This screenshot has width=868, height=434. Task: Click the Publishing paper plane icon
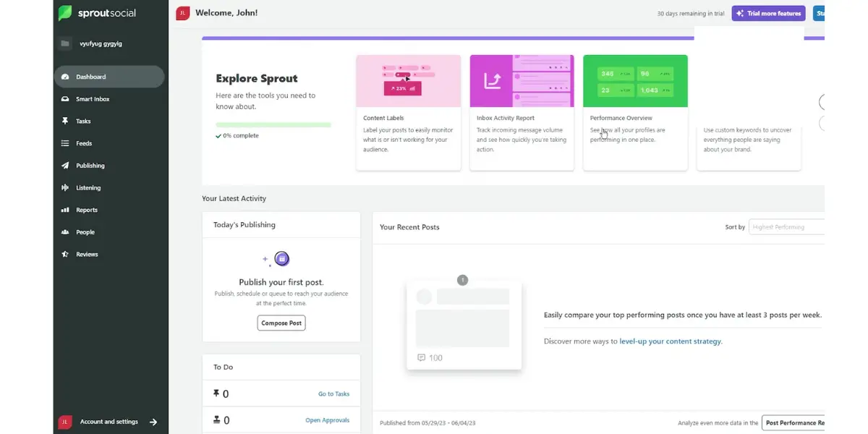(x=65, y=166)
